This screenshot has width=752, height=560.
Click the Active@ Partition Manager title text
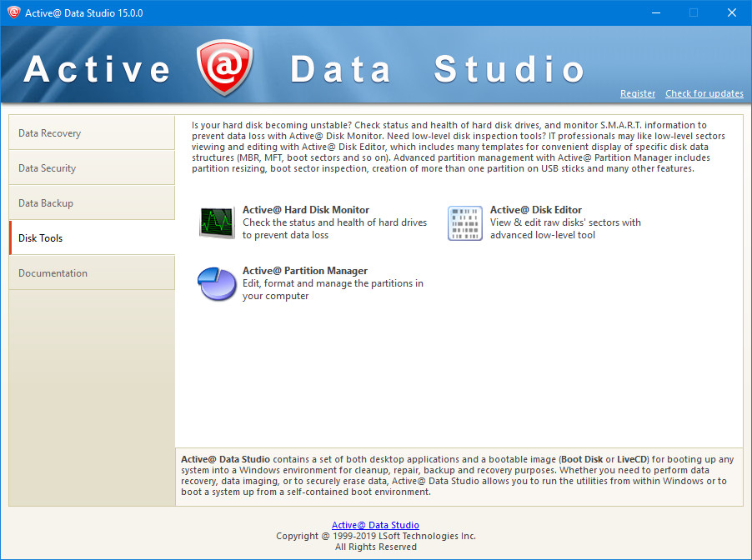click(305, 271)
